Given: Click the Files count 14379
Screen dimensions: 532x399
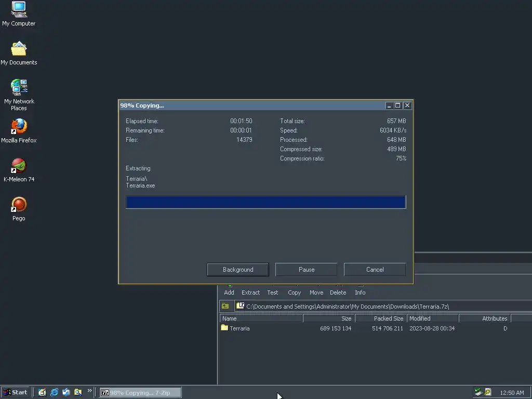Looking at the screenshot, I should pyautogui.click(x=244, y=139).
